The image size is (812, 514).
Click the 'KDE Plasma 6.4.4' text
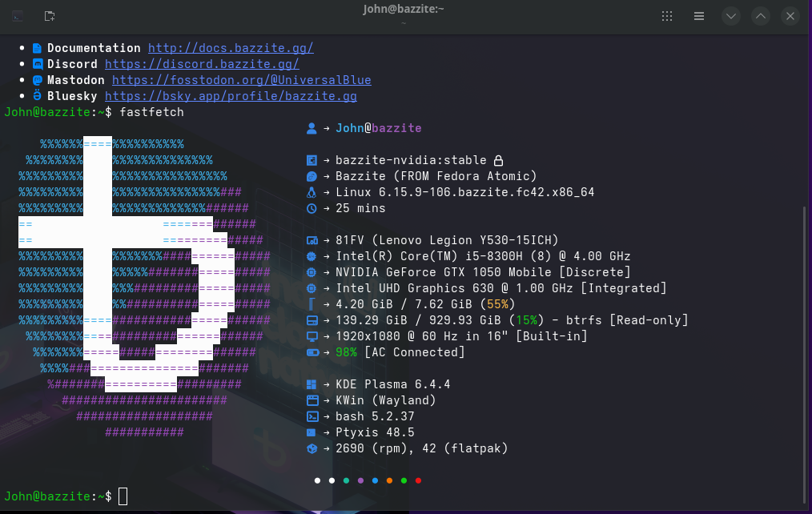[x=393, y=384]
